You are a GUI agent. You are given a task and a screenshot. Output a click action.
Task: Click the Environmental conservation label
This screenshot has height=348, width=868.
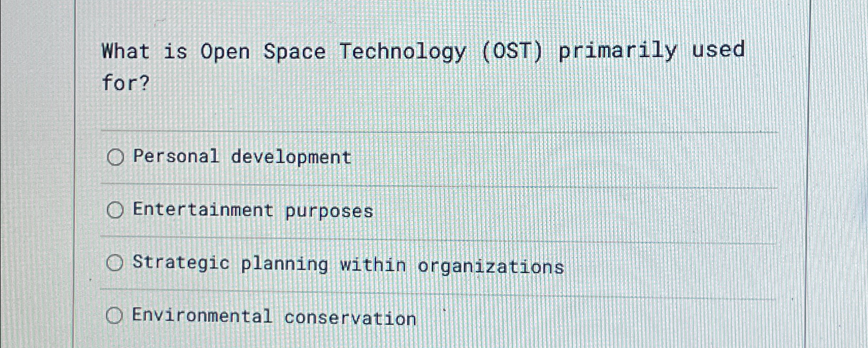pyautogui.click(x=272, y=318)
